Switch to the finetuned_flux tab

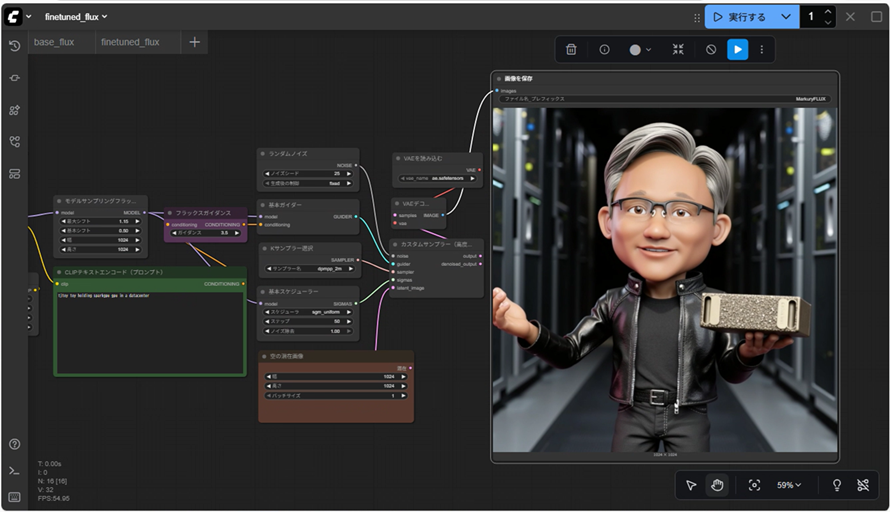(x=130, y=42)
